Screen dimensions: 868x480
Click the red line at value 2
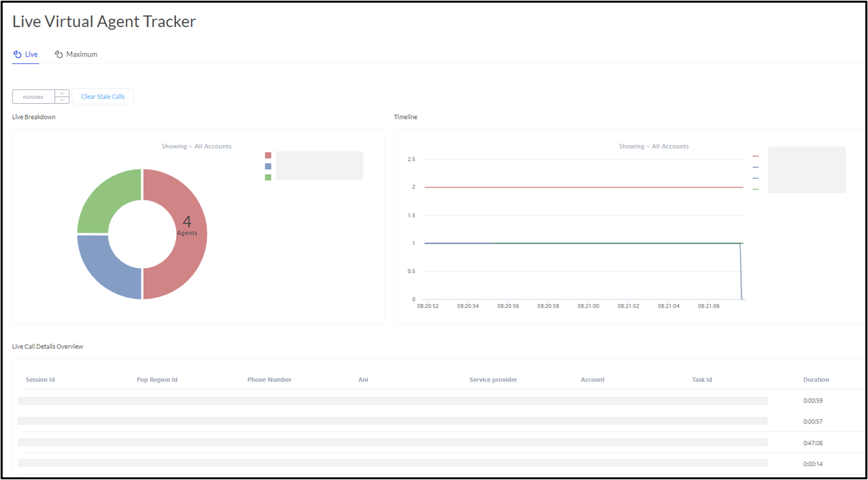(584, 187)
